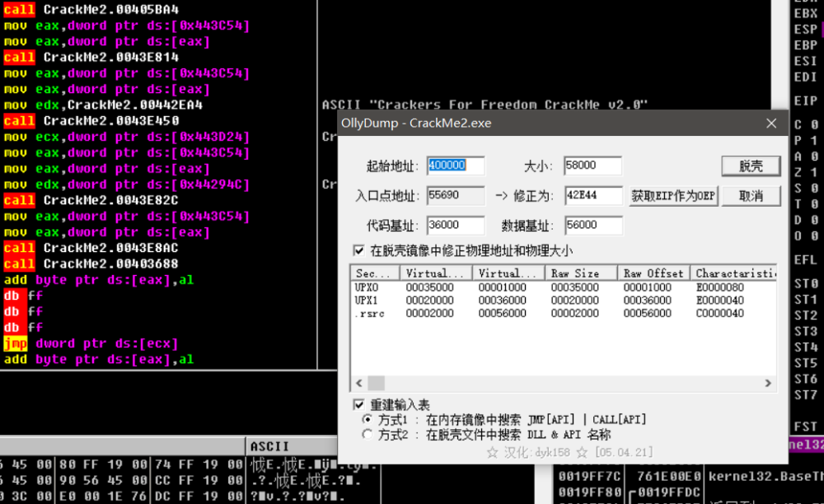Image resolution: width=824 pixels, height=504 pixels.
Task: Click mov ecx,dword ptr ds:[0x443D24] line
Action: click(x=127, y=137)
